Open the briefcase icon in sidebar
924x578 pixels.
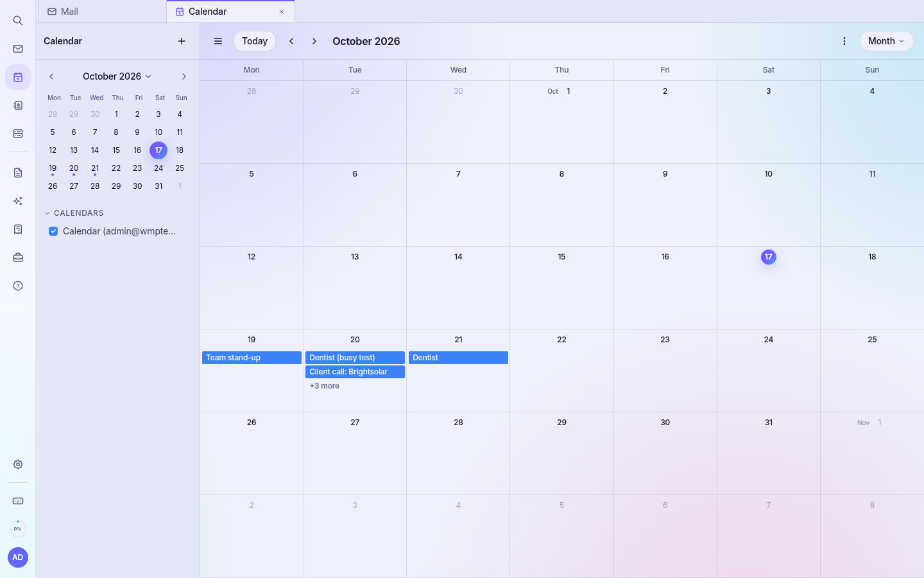coord(18,258)
